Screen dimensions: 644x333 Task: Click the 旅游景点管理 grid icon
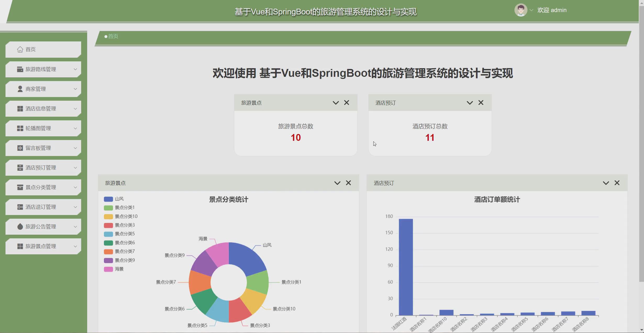20,246
